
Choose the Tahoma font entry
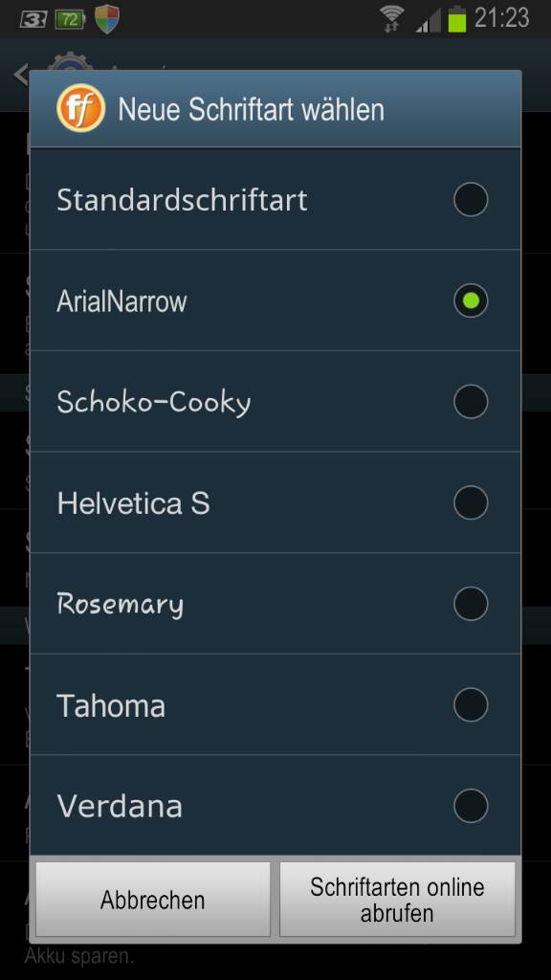[275, 705]
